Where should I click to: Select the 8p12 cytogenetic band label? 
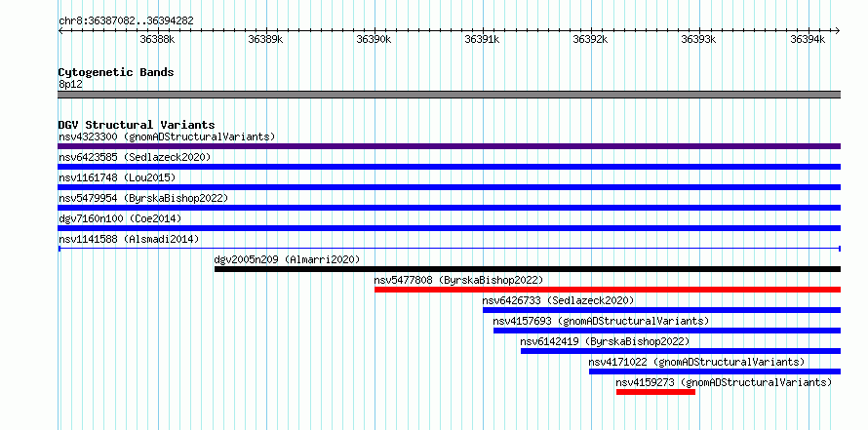click(x=70, y=84)
